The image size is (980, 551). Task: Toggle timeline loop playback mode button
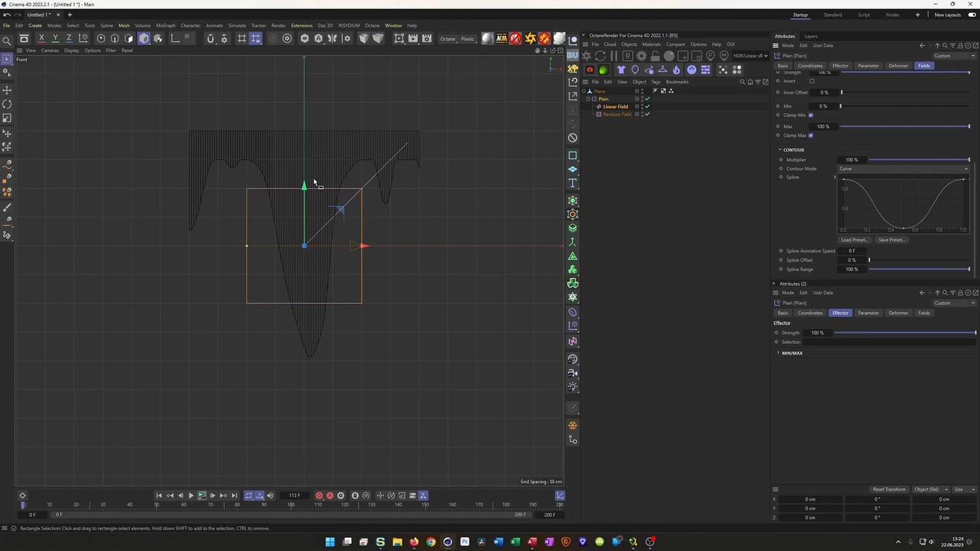pyautogui.click(x=248, y=496)
